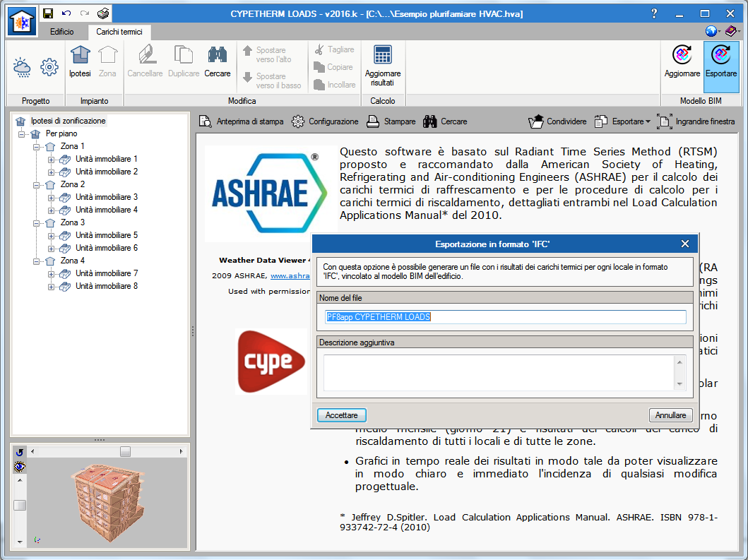Screen dimensions: 748x560
Task: Select the Ipotesi tool
Action: (80, 61)
